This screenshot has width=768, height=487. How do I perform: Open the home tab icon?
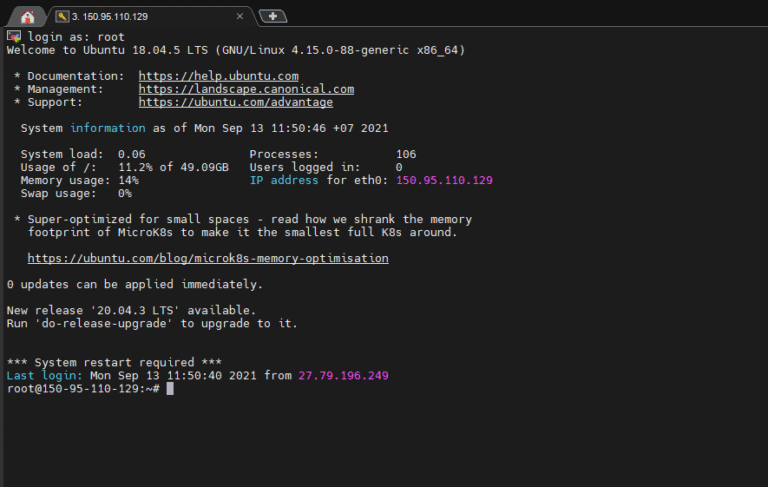point(27,17)
